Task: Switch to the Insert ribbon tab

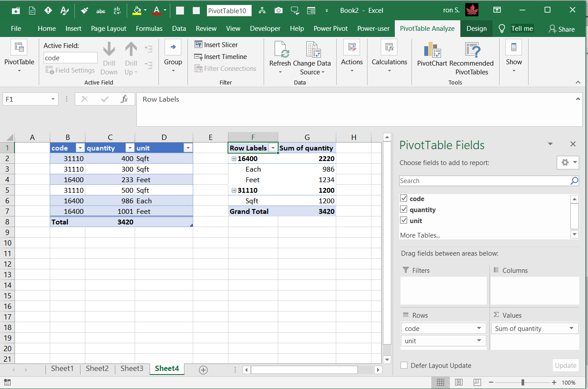Action: (x=73, y=29)
